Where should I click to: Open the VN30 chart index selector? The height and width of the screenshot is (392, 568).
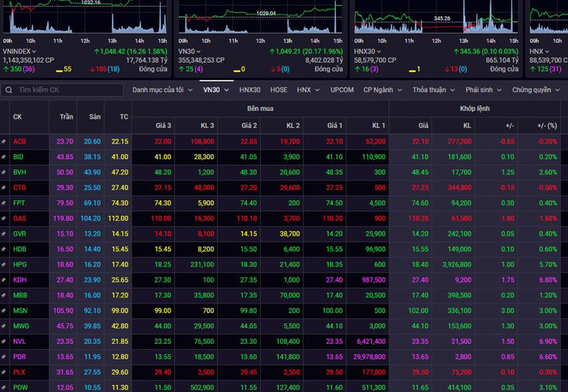pos(189,52)
